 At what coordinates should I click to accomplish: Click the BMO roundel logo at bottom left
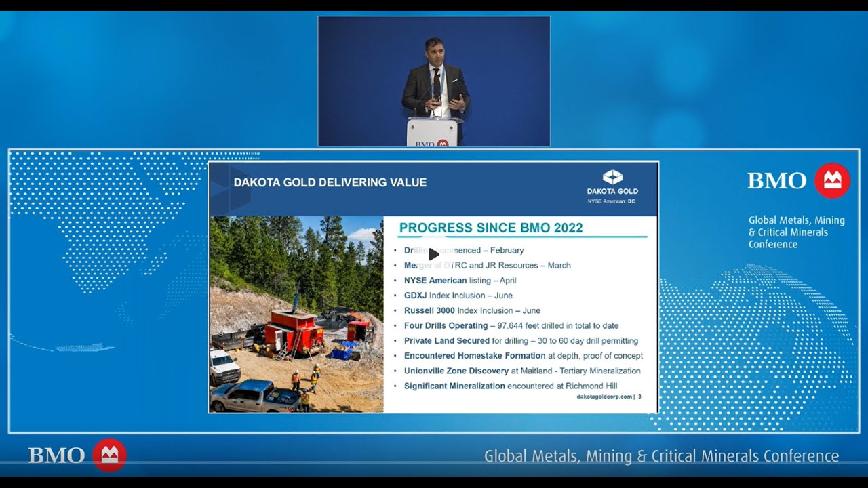109,455
